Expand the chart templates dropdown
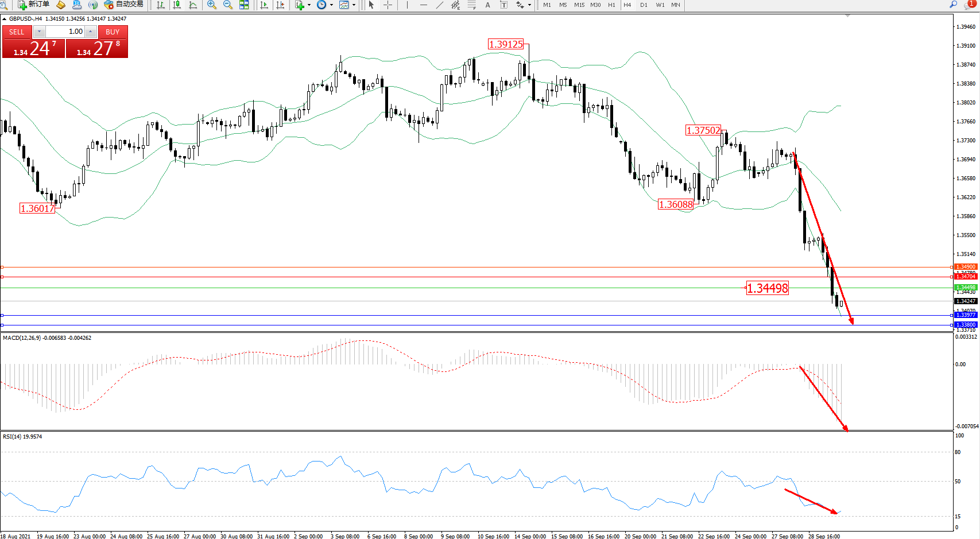Viewport: 980px width, 539px height. click(x=354, y=5)
